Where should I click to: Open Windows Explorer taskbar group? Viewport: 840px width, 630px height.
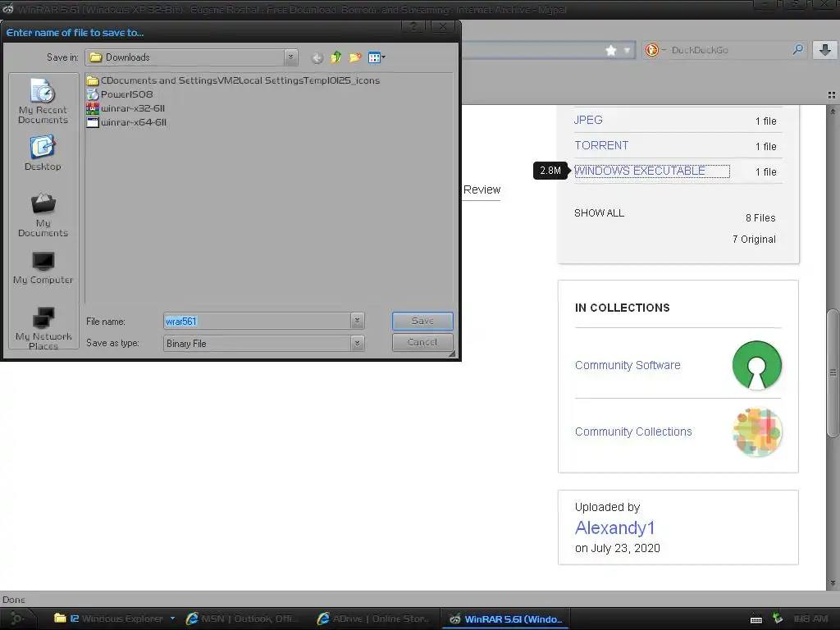pos(115,619)
